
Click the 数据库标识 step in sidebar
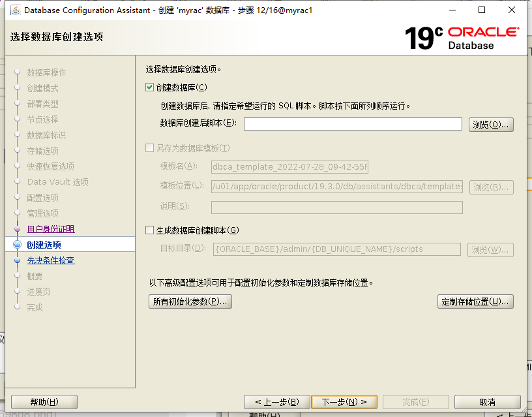tap(46, 135)
